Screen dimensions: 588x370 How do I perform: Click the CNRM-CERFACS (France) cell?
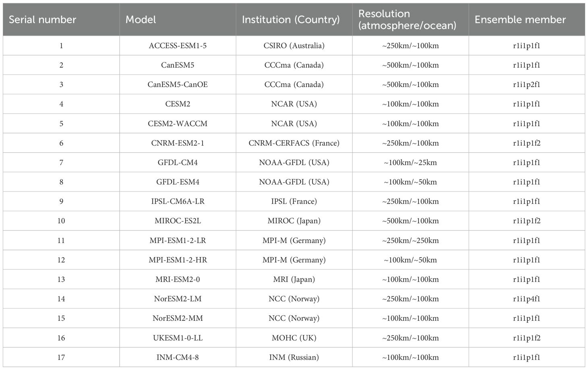pyautogui.click(x=294, y=143)
